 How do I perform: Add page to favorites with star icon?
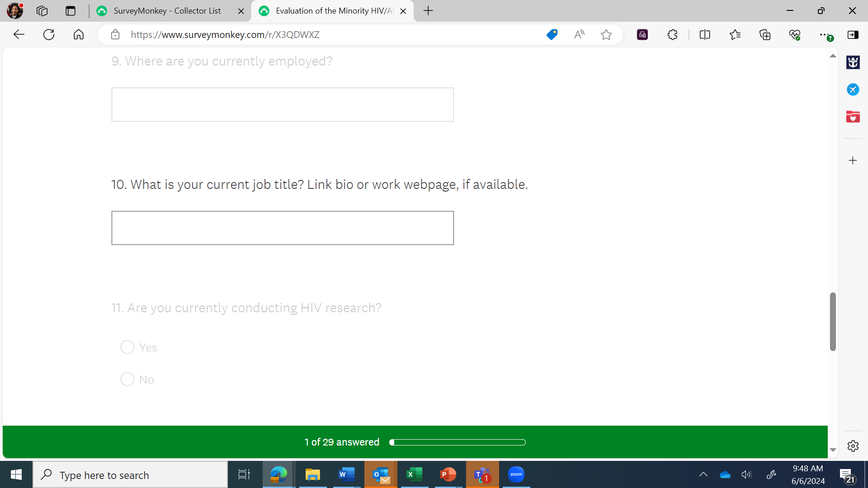(x=606, y=35)
